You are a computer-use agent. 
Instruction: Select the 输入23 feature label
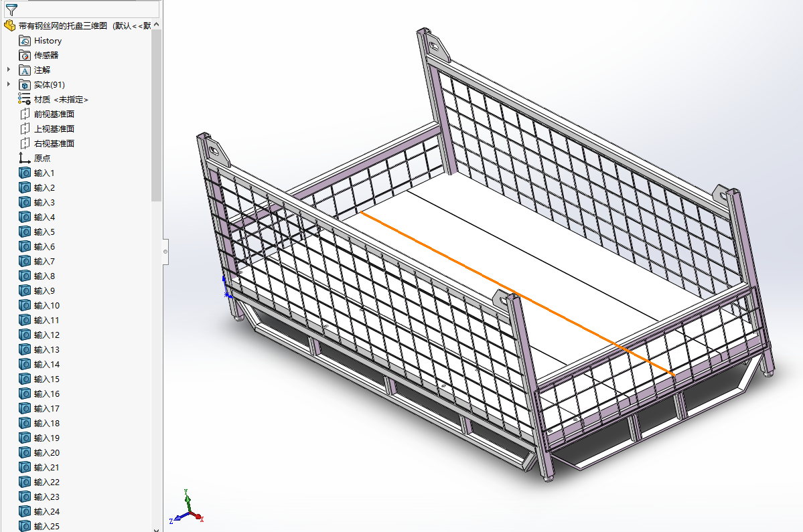[47, 497]
